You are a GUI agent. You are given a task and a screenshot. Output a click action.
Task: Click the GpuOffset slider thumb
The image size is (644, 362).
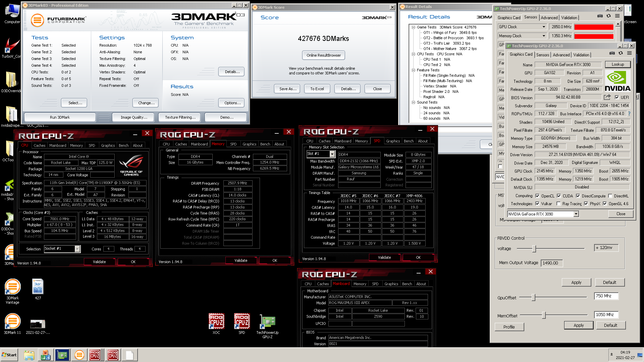coord(533,297)
